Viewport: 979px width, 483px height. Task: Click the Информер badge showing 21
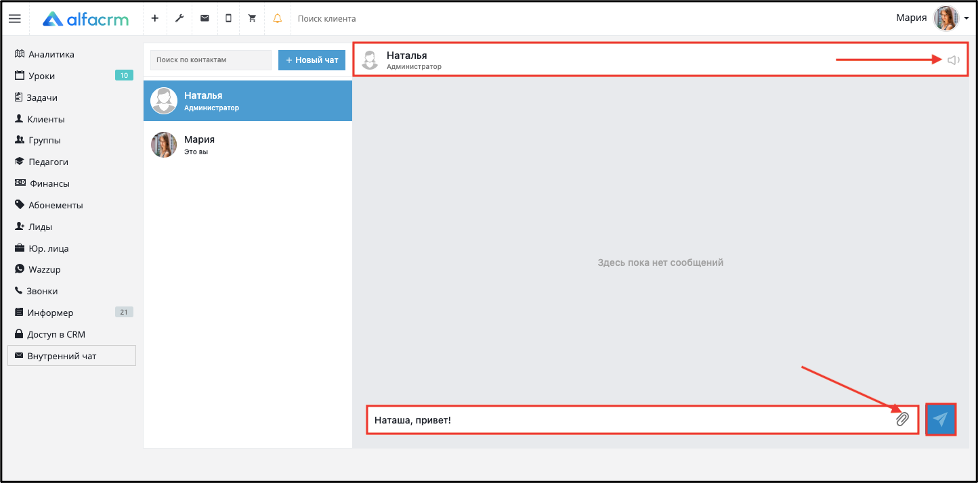click(124, 312)
